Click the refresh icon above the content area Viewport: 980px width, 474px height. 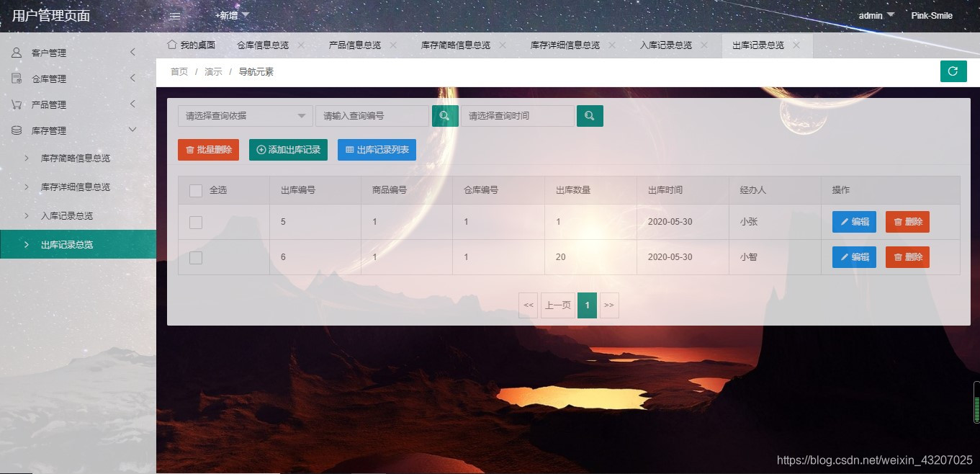[953, 71]
